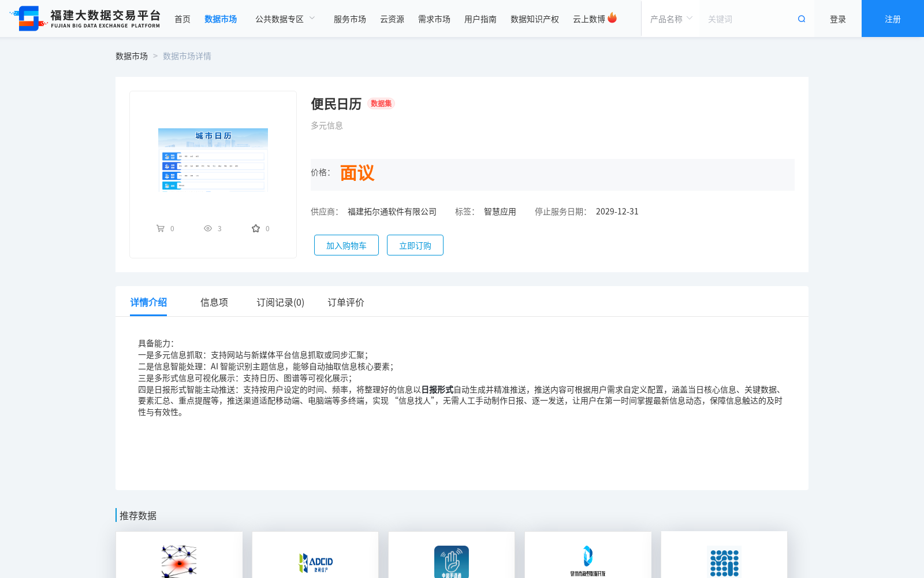This screenshot has height=578, width=924.
Task: Switch to the 信息项 tab
Action: coord(214,302)
